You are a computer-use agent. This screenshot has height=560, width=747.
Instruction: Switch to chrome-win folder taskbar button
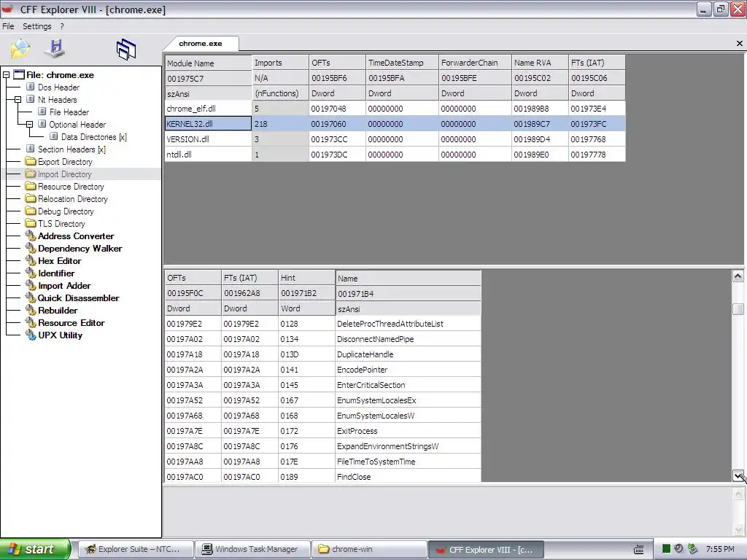(369, 549)
